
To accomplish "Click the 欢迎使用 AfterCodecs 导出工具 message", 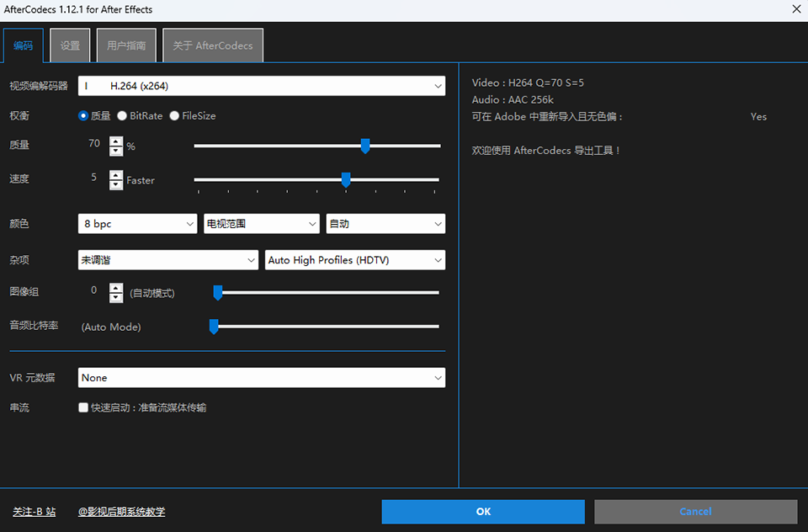I will pyautogui.click(x=545, y=151).
